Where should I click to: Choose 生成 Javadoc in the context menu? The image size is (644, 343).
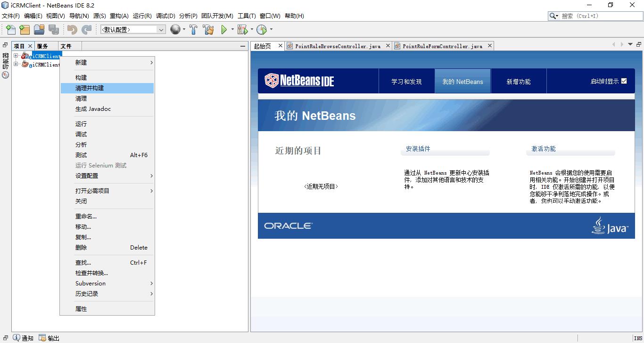pyautogui.click(x=107, y=109)
